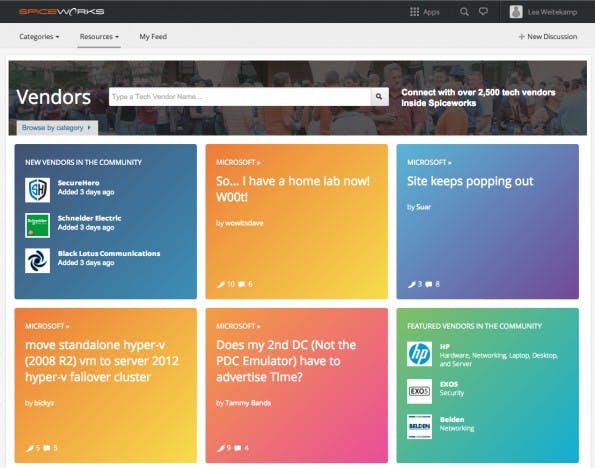The image size is (595, 468).
Task: Click 'Connect with over 2,500 tech vendors' text
Action: pyautogui.click(x=478, y=98)
